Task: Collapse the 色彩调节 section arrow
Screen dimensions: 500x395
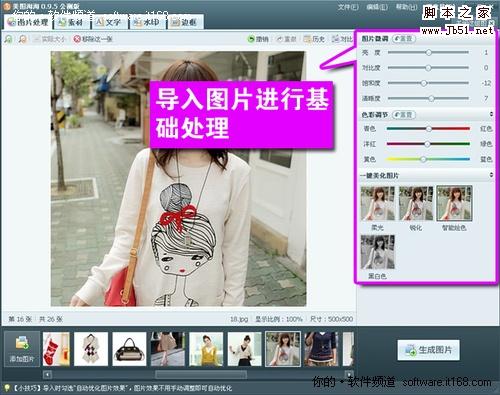Action: [491, 114]
